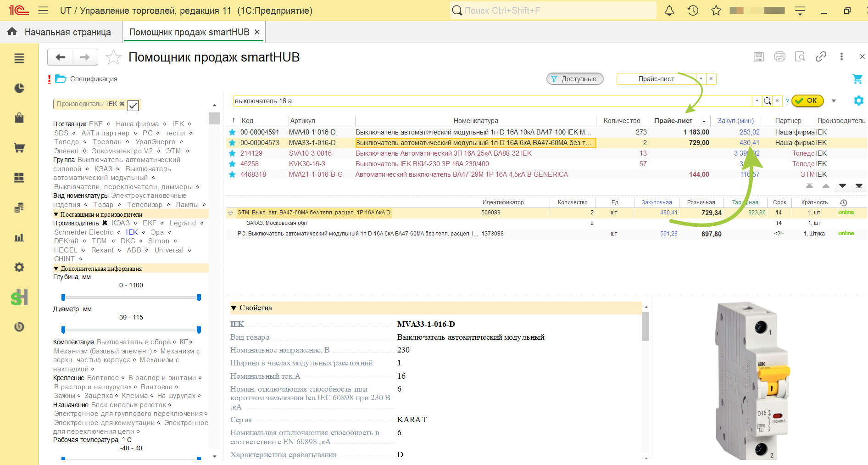Toggle star for row 4468318
Screen dimensions: 868x465
point(232,174)
